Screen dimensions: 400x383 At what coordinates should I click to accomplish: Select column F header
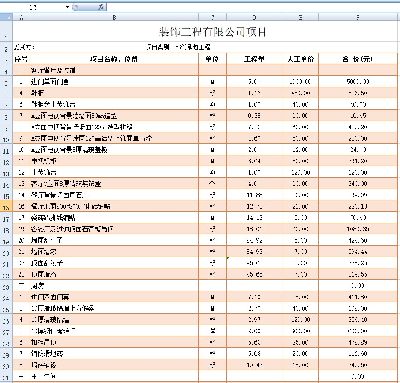pos(358,17)
